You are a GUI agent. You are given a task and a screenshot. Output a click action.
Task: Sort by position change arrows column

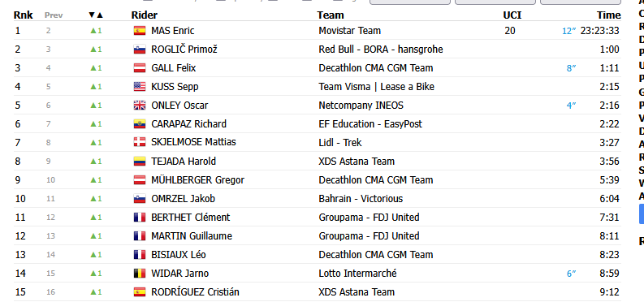(x=96, y=15)
